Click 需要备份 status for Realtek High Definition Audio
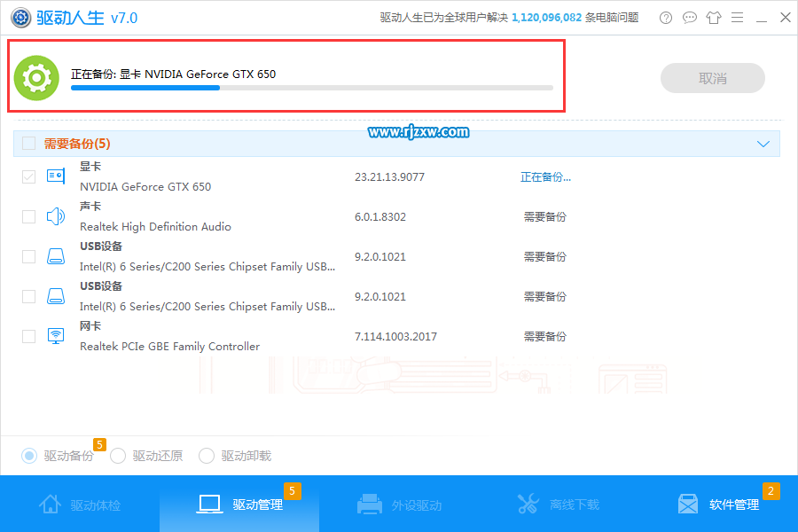 tap(545, 217)
